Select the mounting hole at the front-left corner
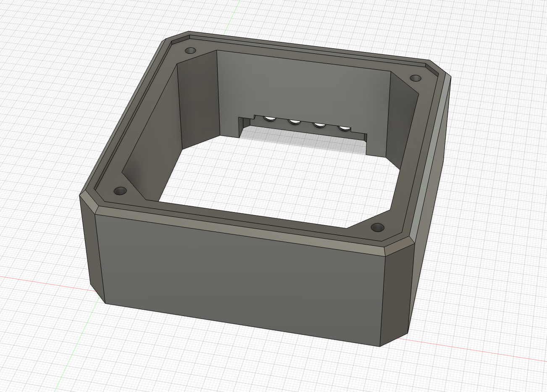The height and width of the screenshot is (392, 547). click(121, 191)
